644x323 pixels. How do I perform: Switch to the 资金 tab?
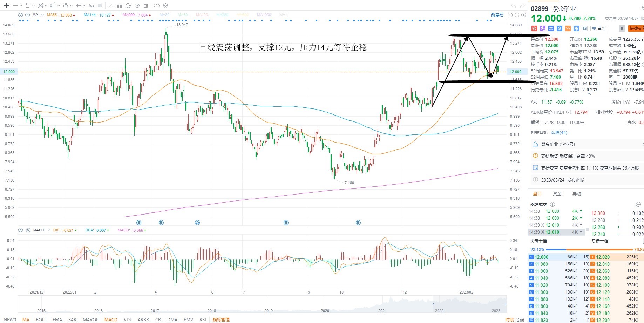click(557, 193)
